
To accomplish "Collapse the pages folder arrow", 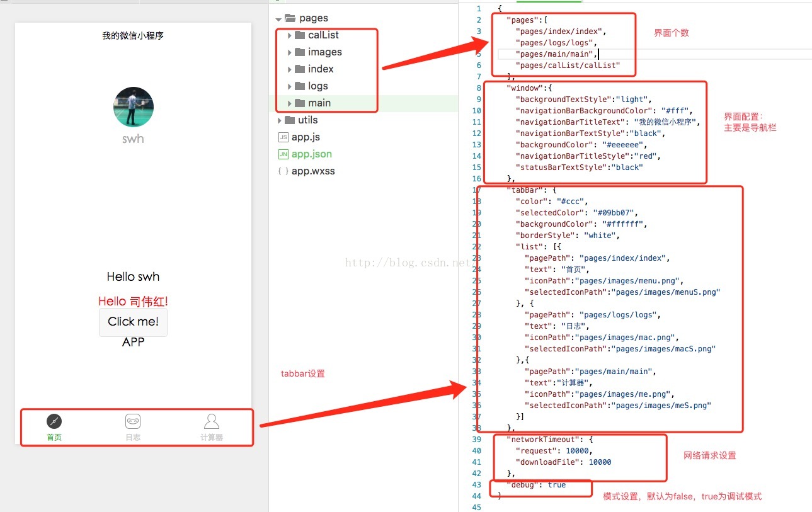I will pos(279,19).
